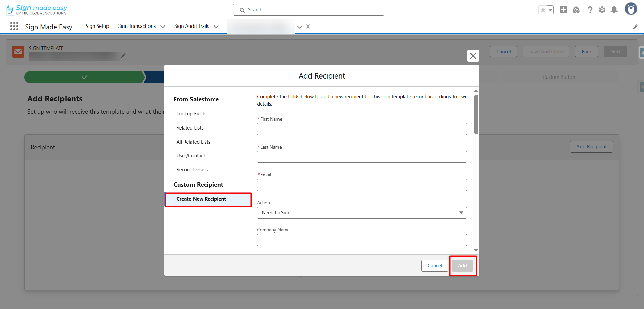Open the Action dropdown showing Need to Sign
The height and width of the screenshot is (309, 644).
(361, 213)
